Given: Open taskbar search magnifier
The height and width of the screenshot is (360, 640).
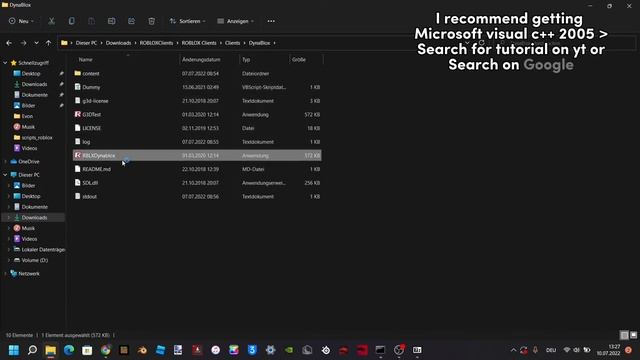Looking at the screenshot, I should click(32, 350).
